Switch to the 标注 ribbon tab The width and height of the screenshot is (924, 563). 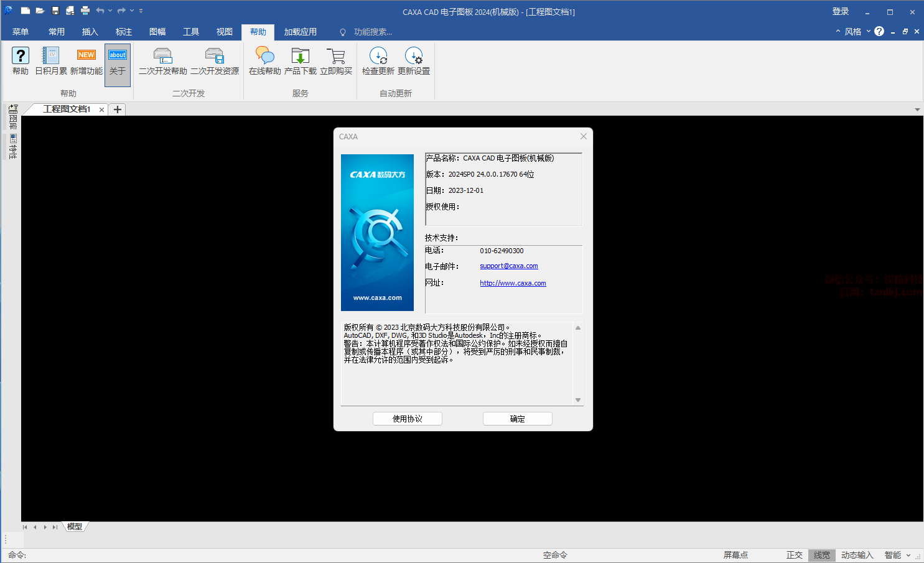124,32
